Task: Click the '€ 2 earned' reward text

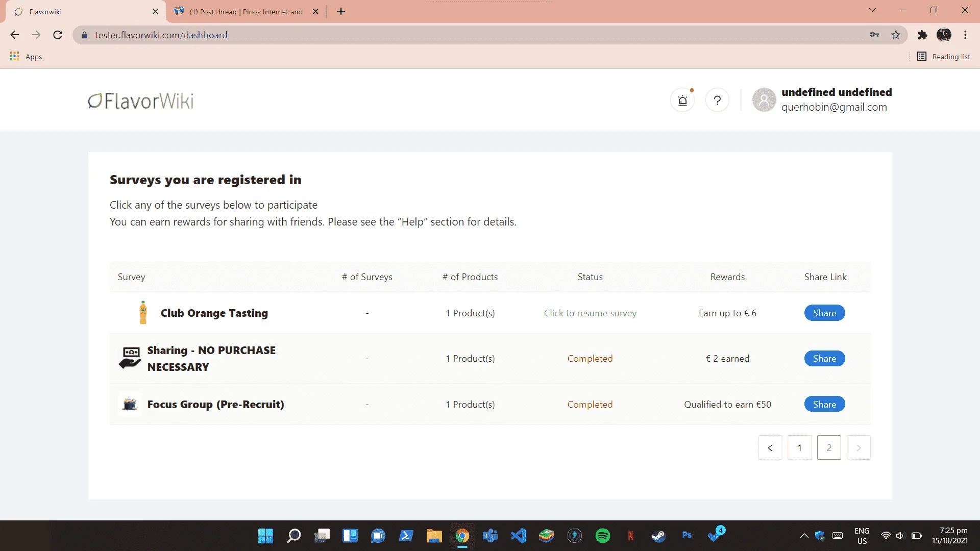Action: tap(728, 358)
